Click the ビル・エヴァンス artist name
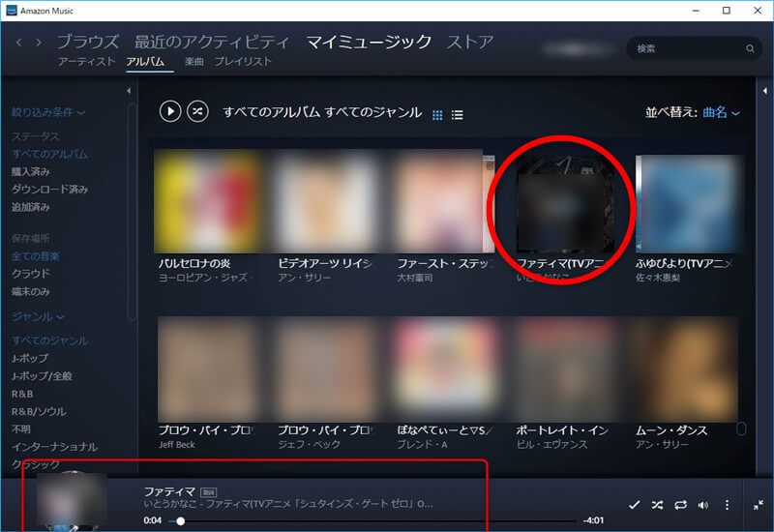774x532 pixels. coord(551,445)
